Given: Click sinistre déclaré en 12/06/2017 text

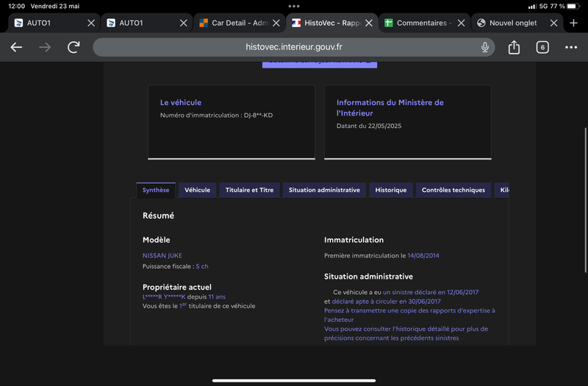Looking at the screenshot, I should (x=431, y=292).
